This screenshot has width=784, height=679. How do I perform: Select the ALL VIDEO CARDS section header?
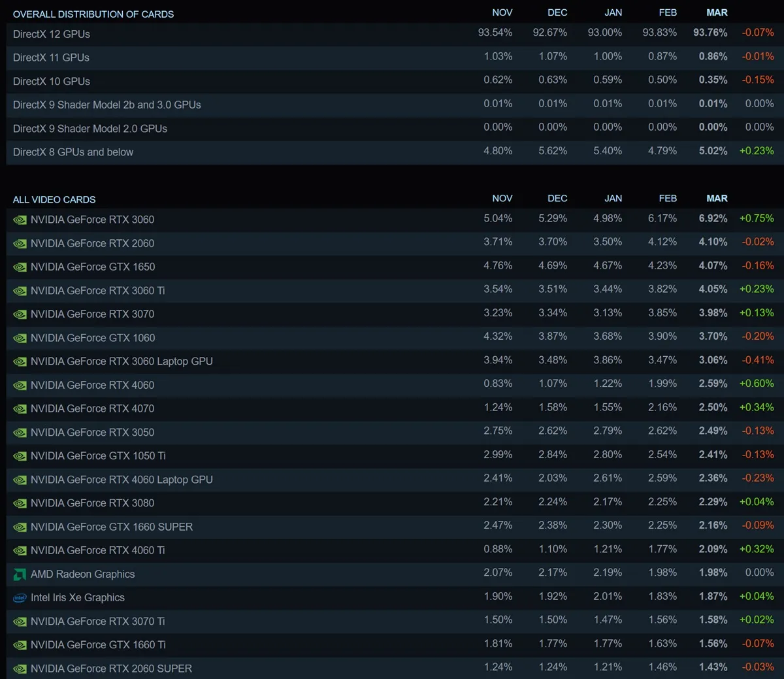click(x=54, y=199)
